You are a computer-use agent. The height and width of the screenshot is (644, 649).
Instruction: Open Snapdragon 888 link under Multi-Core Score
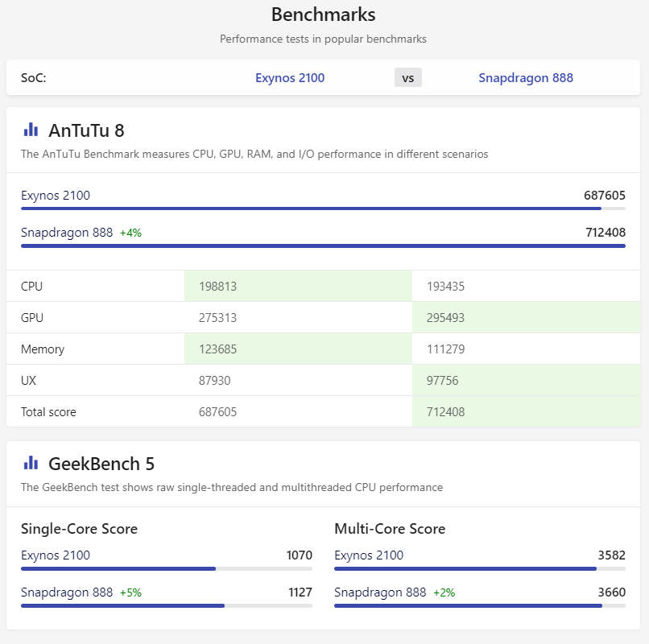[x=380, y=592]
